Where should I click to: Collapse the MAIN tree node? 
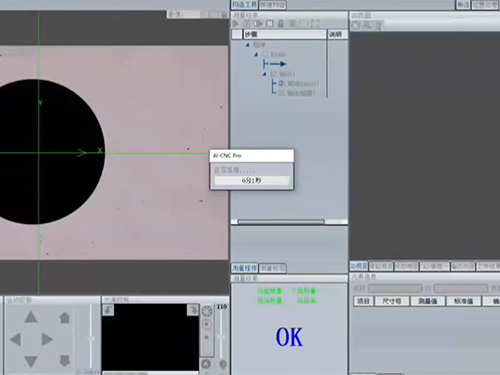pos(256,54)
